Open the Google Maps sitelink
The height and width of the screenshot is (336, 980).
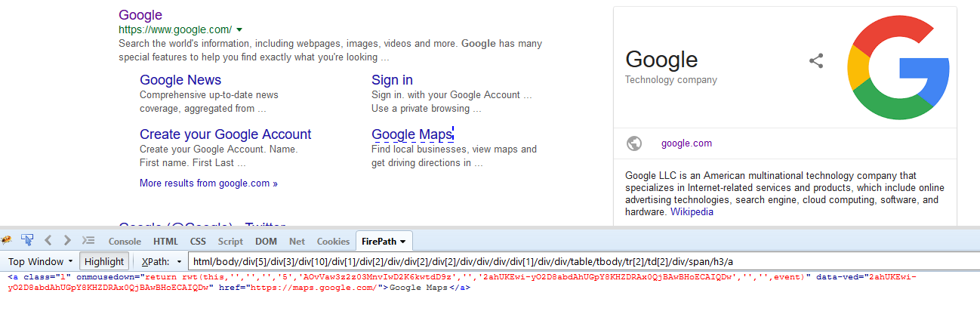411,134
